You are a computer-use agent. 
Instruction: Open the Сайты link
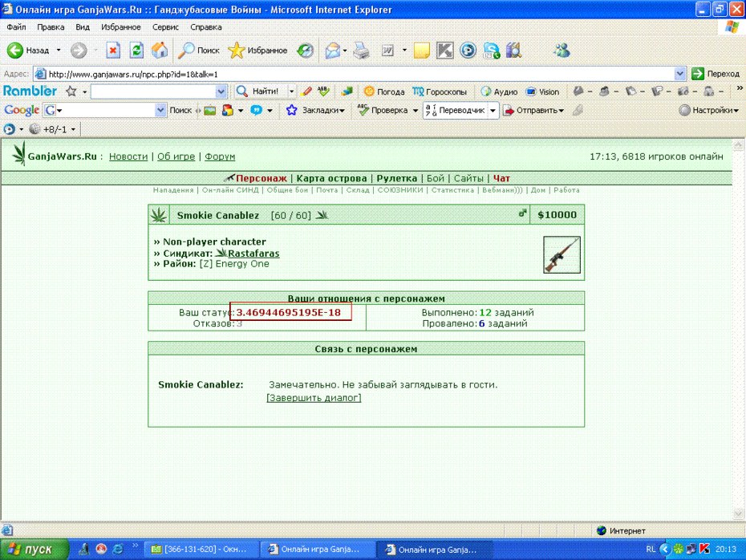pyautogui.click(x=468, y=178)
